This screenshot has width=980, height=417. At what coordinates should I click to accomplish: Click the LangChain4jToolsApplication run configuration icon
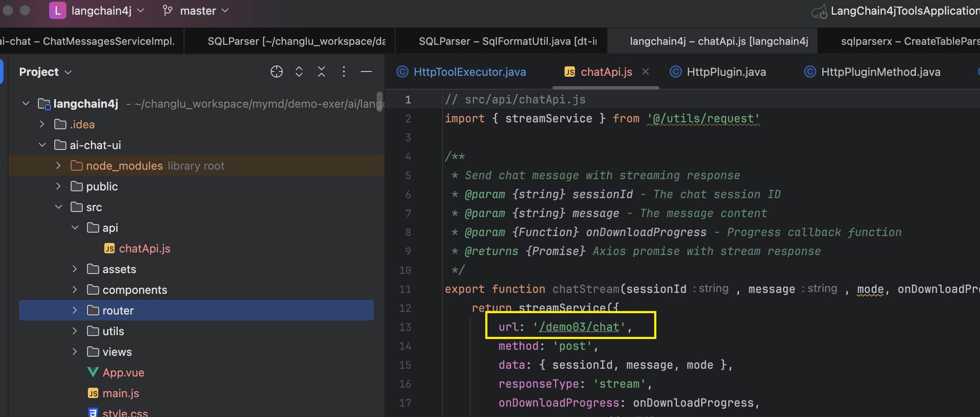click(819, 11)
